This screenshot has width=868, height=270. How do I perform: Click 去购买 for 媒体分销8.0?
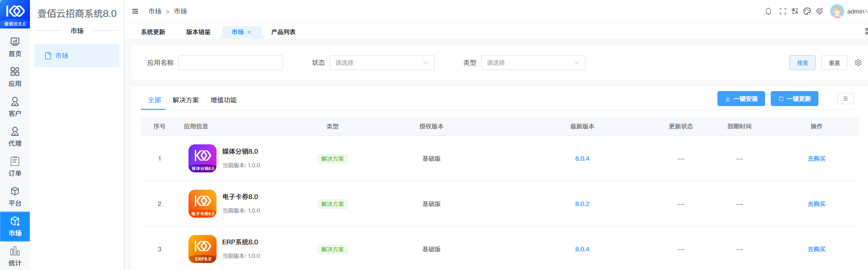point(817,159)
